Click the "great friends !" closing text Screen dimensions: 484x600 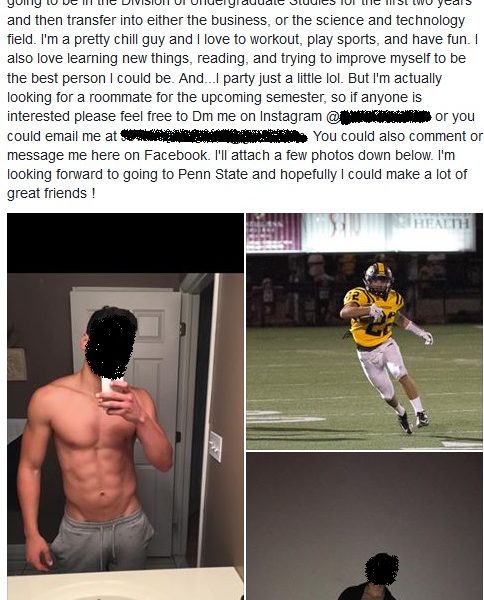pyautogui.click(x=51, y=194)
